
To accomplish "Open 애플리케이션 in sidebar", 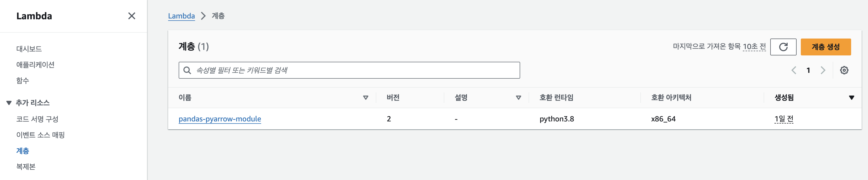I will point(35,64).
